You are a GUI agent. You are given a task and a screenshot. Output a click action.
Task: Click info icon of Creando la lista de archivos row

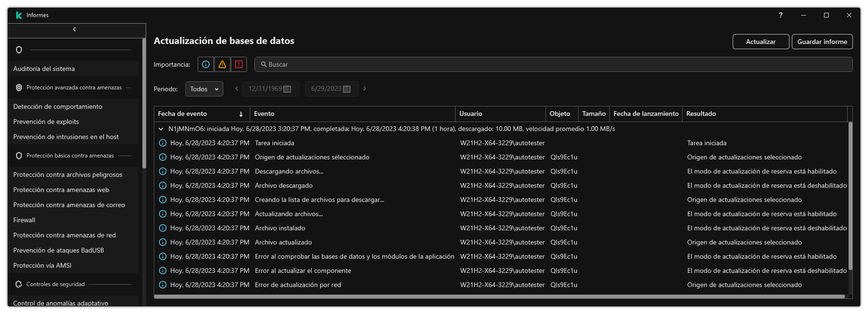[163, 200]
